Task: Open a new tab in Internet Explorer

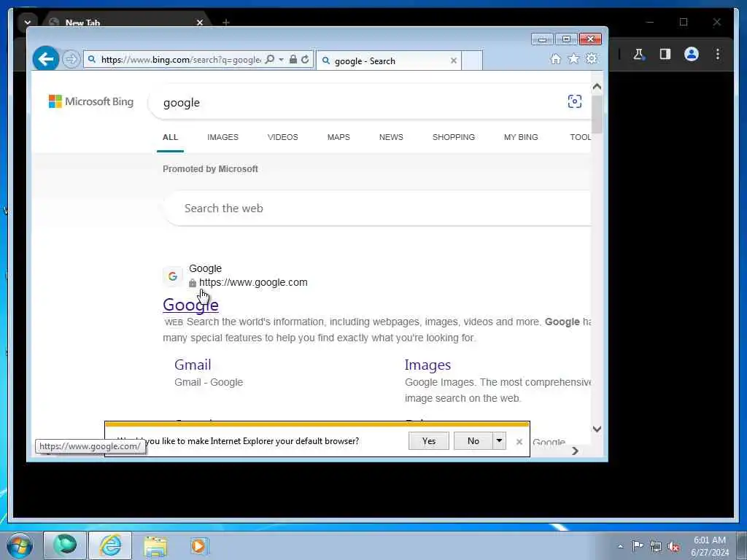Action: [472, 61]
